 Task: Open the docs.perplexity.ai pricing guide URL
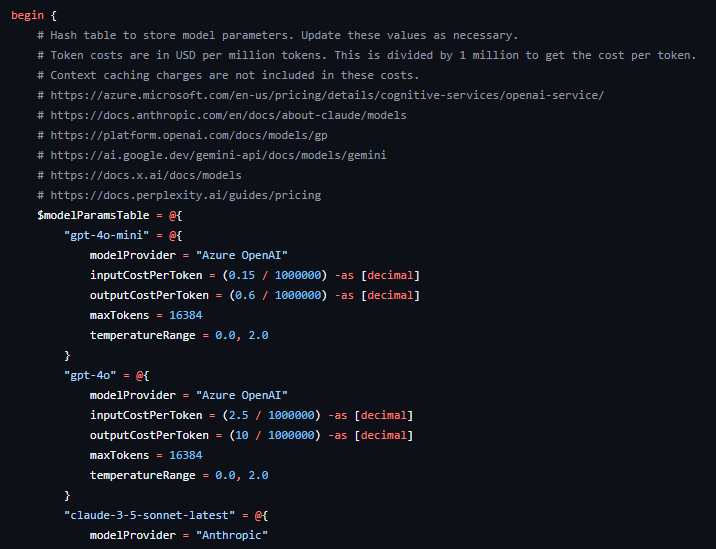click(185, 195)
